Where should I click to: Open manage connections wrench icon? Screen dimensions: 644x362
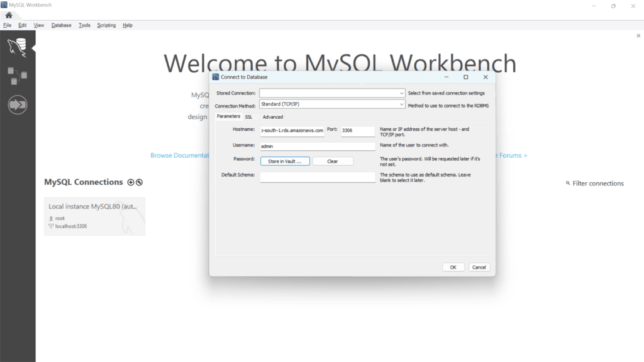[x=139, y=182]
